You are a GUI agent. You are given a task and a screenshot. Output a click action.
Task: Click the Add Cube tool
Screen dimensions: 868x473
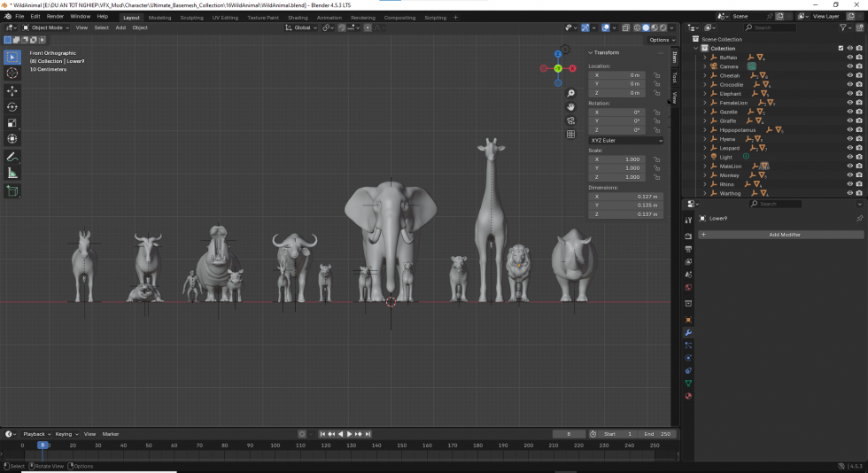12,190
